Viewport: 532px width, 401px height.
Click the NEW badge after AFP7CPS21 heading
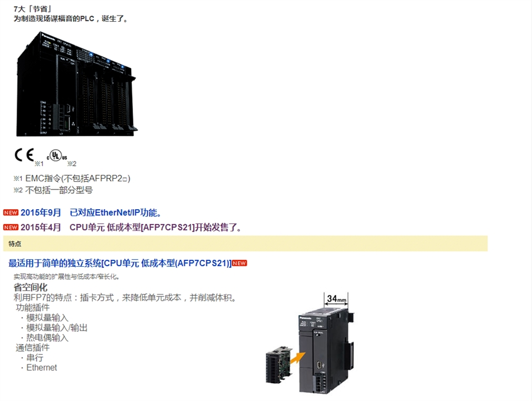(239, 263)
